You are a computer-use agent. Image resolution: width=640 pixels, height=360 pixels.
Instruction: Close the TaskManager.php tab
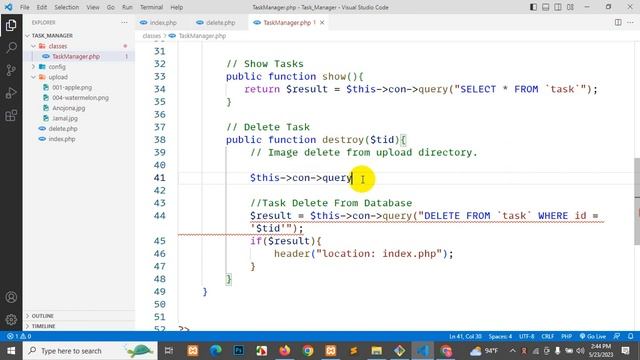322,22
